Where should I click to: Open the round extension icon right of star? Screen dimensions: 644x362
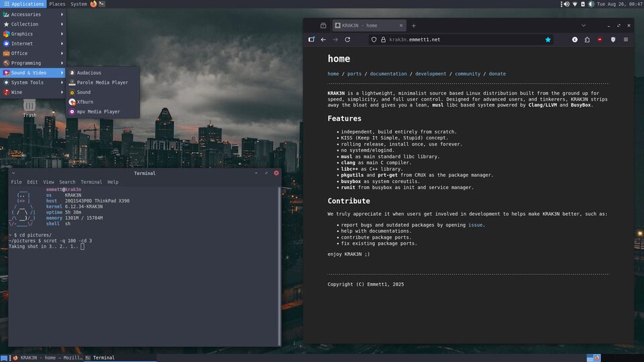(x=575, y=40)
